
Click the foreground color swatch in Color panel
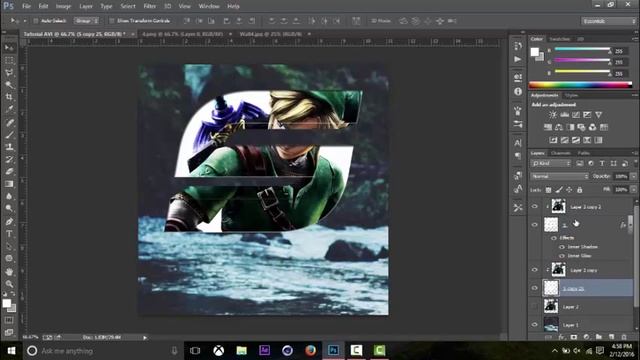pyautogui.click(x=535, y=52)
